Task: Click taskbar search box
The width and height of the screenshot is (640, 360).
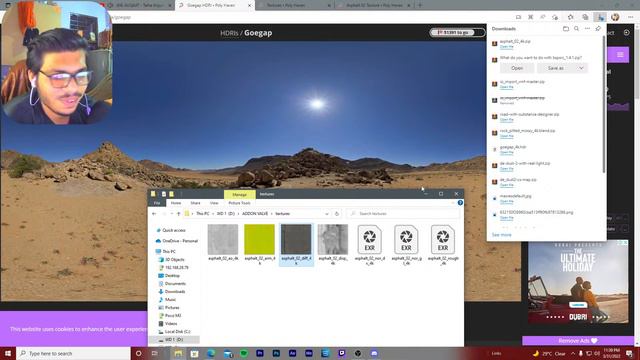Action: tap(73, 353)
